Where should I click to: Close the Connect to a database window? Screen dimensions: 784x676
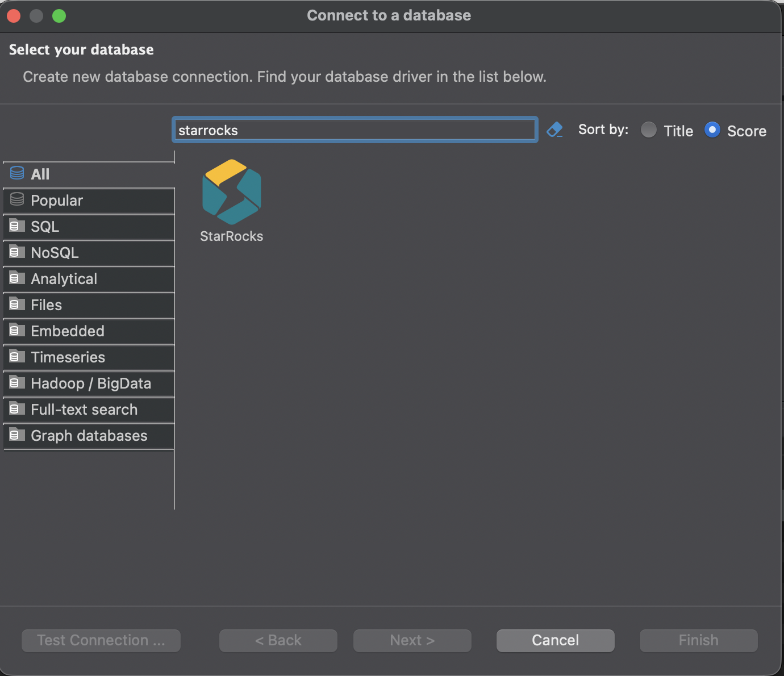click(14, 16)
